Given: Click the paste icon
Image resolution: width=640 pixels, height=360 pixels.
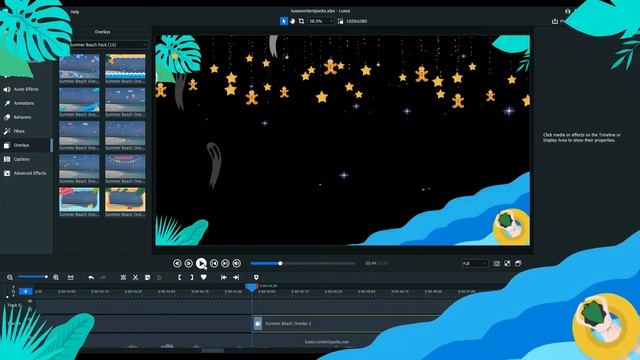Looking at the screenshot, I should tap(160, 278).
